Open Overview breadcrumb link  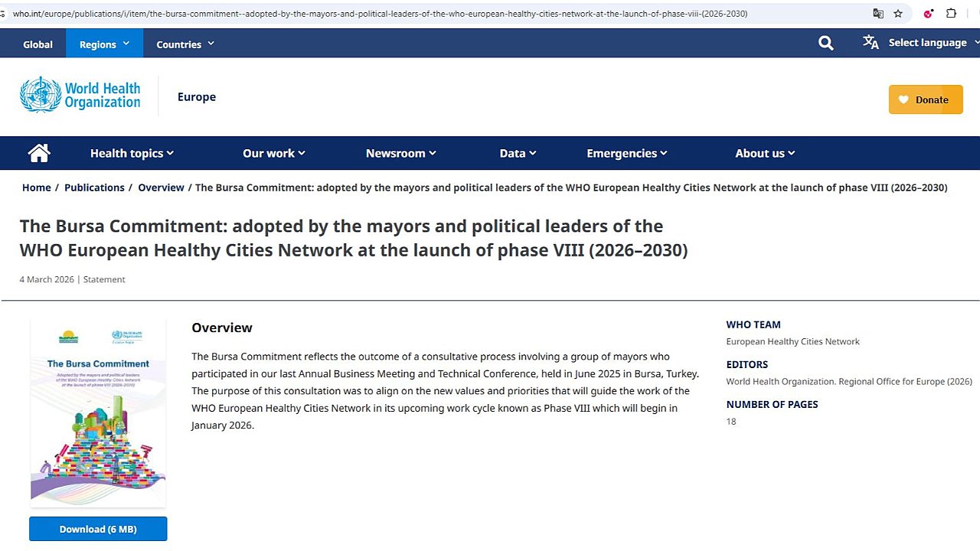(x=161, y=187)
